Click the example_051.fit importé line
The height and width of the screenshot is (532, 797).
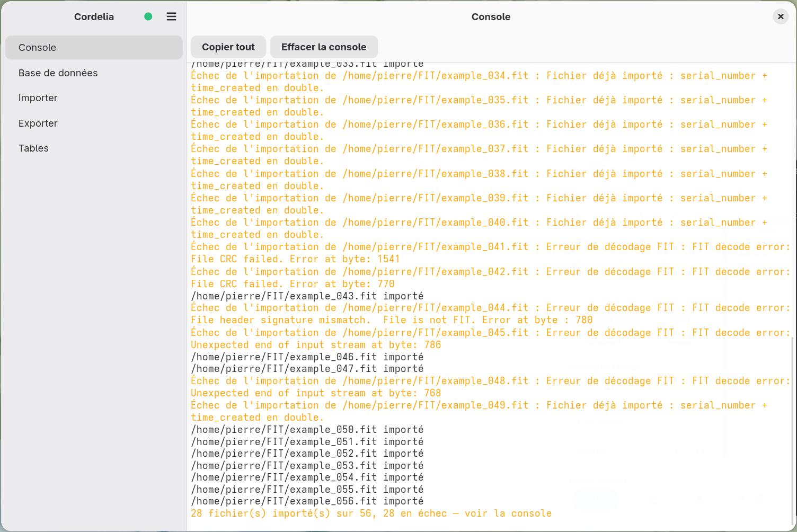[x=307, y=442]
